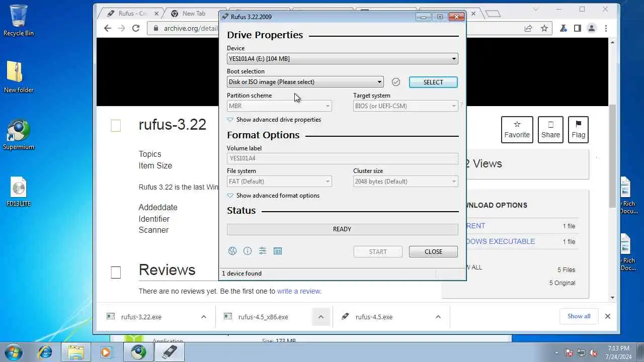Select Supermium desktop shortcut
644x362 pixels.
19,134
